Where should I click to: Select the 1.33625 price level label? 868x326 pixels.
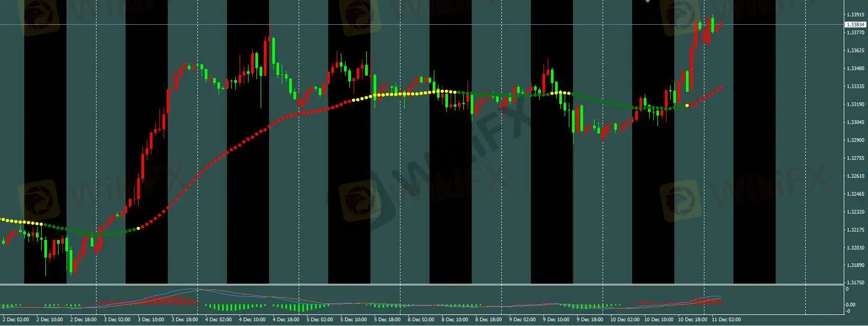pyautogui.click(x=855, y=51)
